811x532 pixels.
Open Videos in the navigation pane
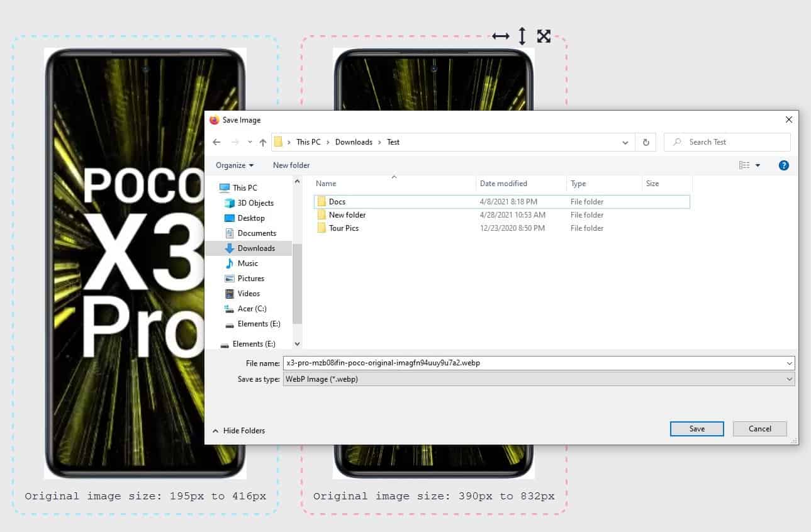click(249, 294)
